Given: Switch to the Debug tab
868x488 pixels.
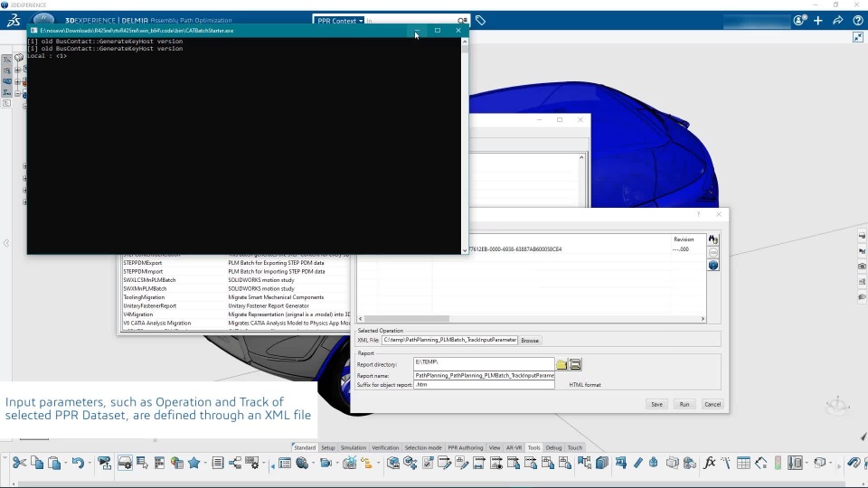Looking at the screenshot, I should click(553, 447).
